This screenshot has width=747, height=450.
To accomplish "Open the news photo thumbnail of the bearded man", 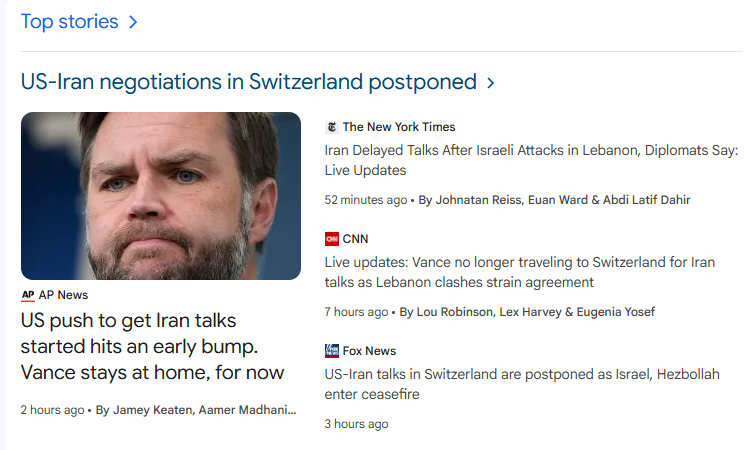I will pyautogui.click(x=161, y=196).
